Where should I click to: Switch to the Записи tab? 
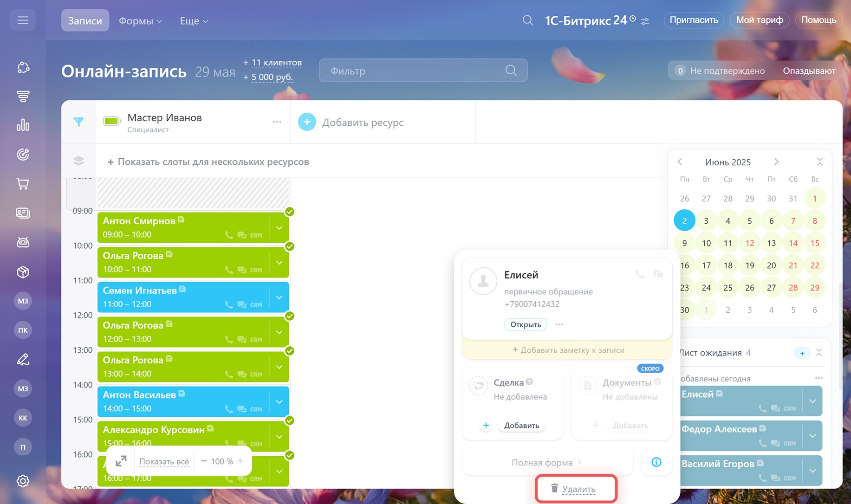[x=85, y=21]
